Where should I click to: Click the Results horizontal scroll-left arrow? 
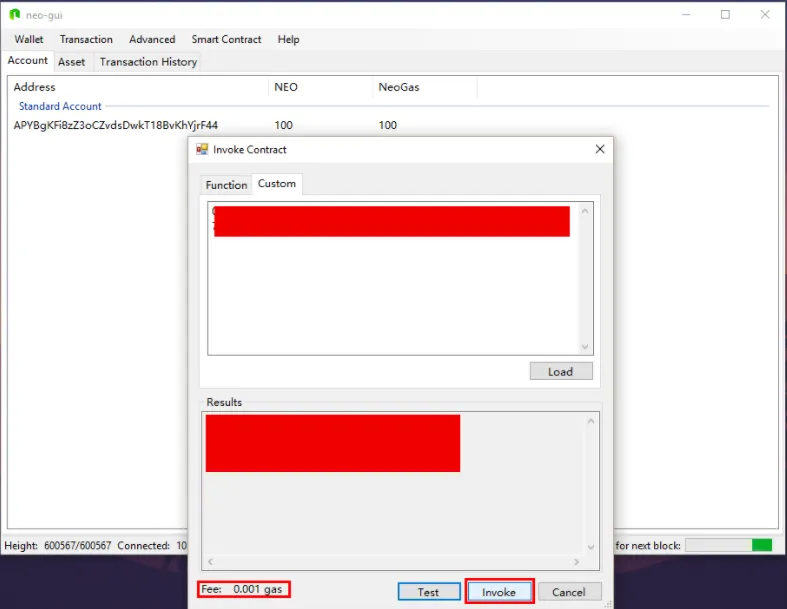coord(210,562)
